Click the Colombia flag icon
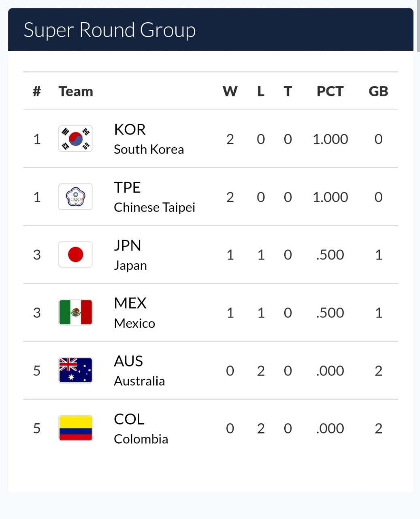420x519 pixels. (75, 428)
